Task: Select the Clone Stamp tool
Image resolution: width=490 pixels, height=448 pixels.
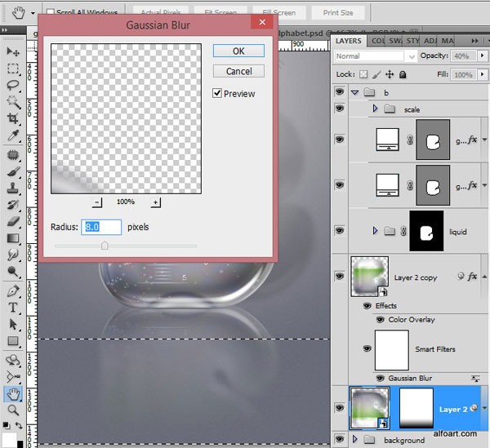Action: click(13, 189)
